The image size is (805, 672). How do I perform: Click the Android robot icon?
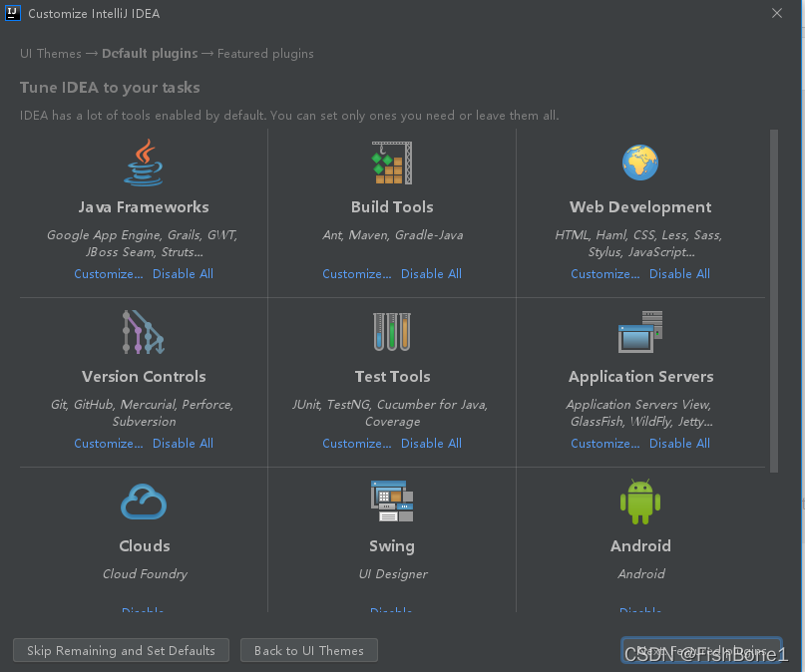(x=640, y=502)
